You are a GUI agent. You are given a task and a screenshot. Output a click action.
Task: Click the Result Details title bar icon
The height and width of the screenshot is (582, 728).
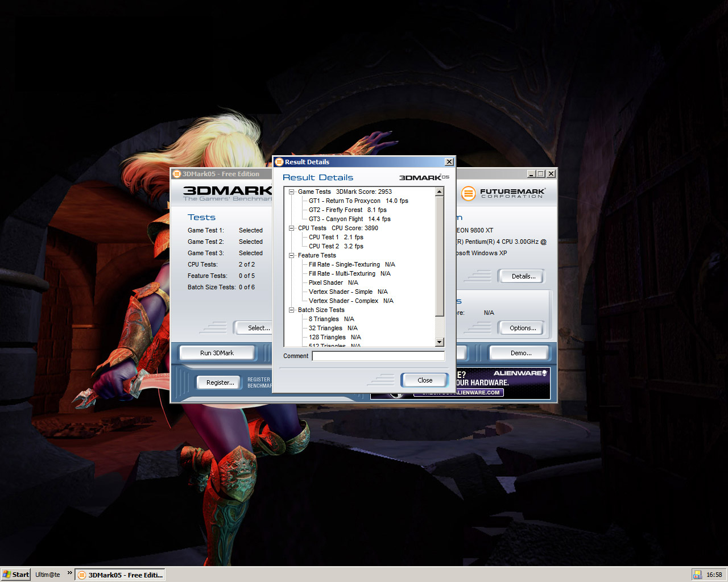point(279,162)
